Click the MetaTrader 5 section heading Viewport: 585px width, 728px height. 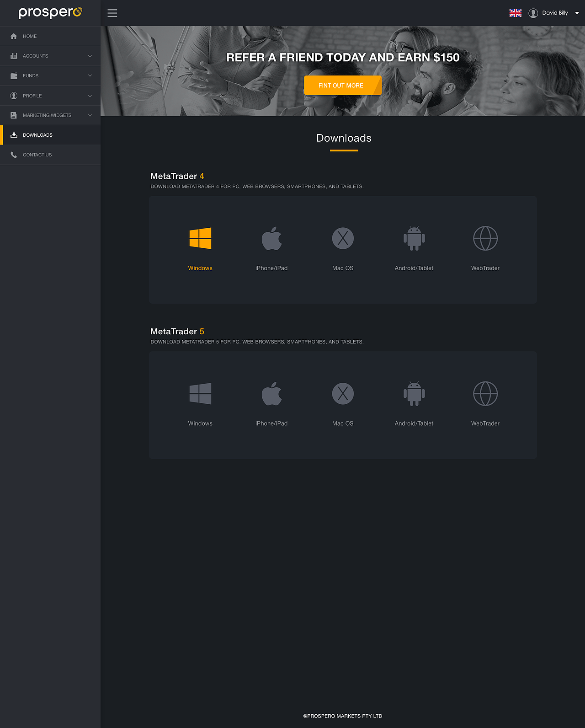177,332
